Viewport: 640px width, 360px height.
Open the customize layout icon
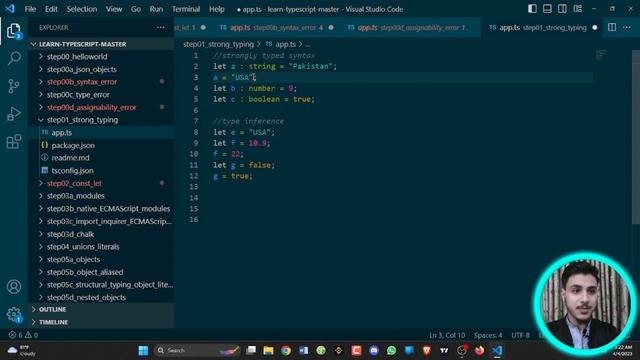(578, 9)
